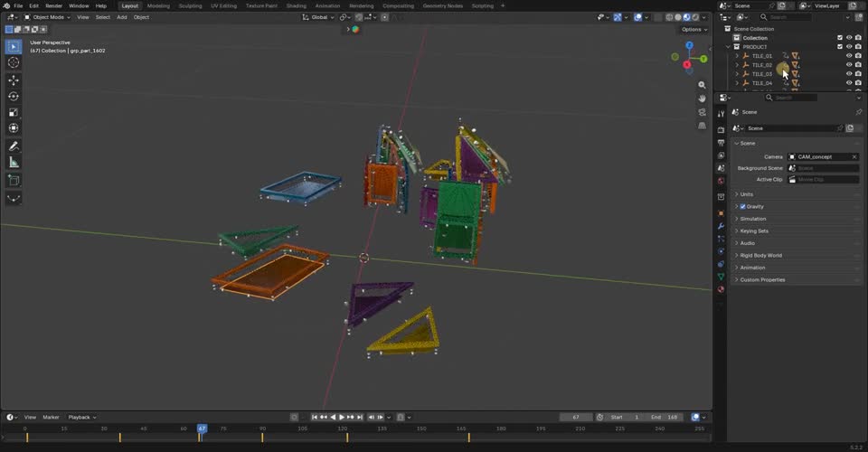Hide TILE_01 in viewport via eye icon
Screen dimensions: 868x452
pos(849,56)
